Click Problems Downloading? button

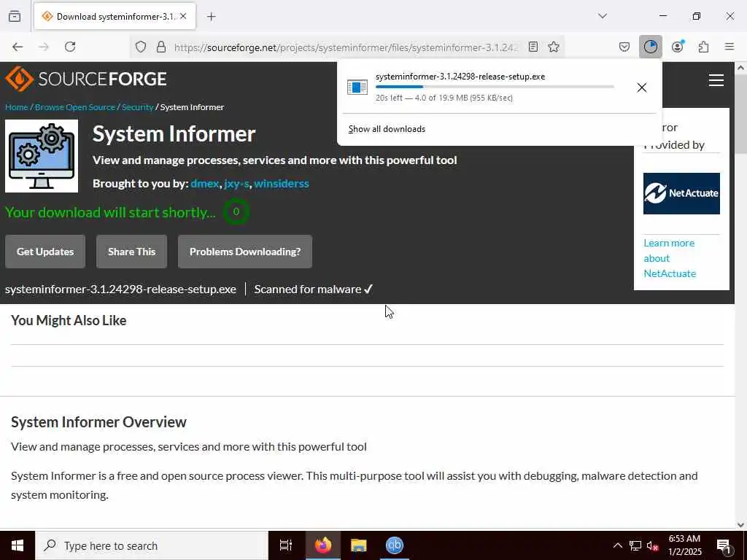coord(245,252)
